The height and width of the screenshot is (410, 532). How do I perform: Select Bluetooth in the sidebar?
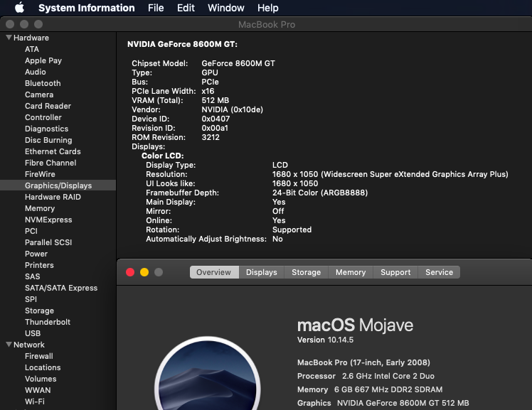(x=43, y=83)
